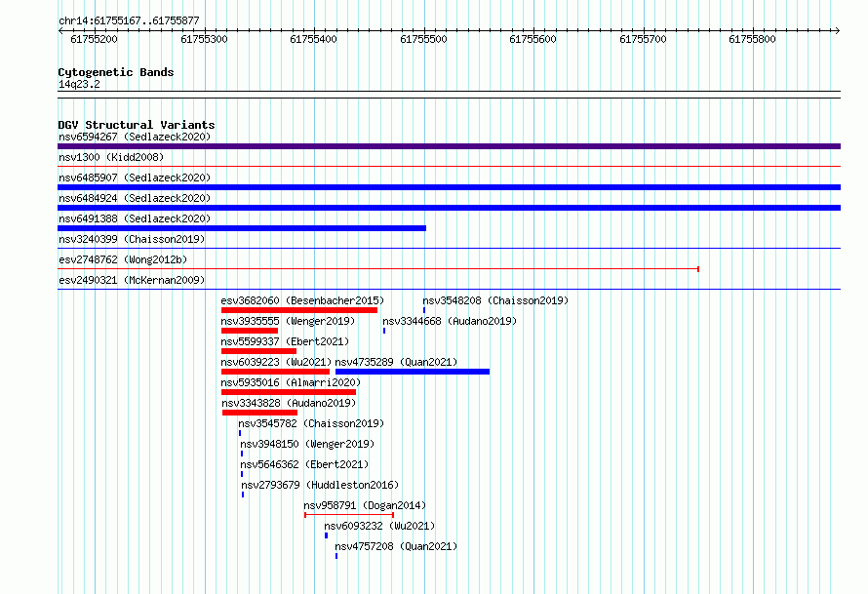Select the red nsv3935555 variant bar
The width and height of the screenshot is (868, 594).
point(250,331)
